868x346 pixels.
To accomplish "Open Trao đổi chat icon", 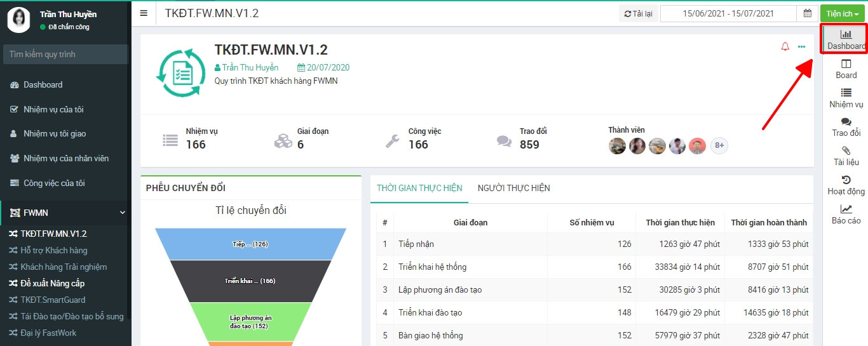I will tap(846, 122).
